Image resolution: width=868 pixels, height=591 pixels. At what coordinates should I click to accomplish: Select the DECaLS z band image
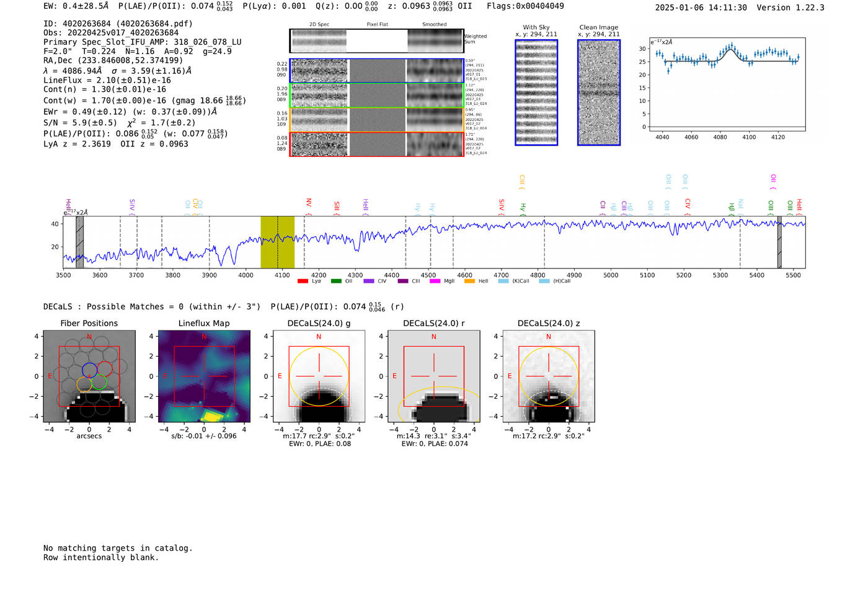coord(548,376)
